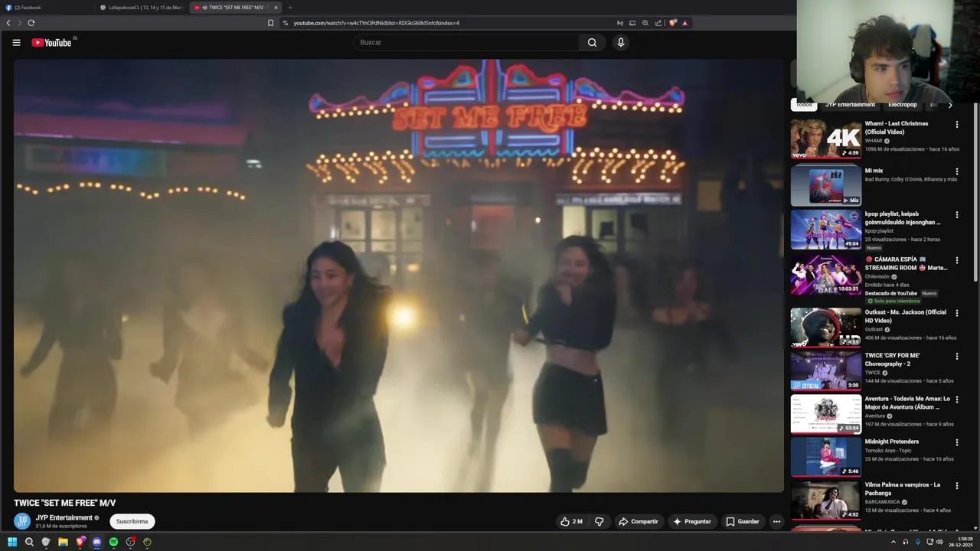Click the search magnifier button
980x551 pixels.
point(592,43)
